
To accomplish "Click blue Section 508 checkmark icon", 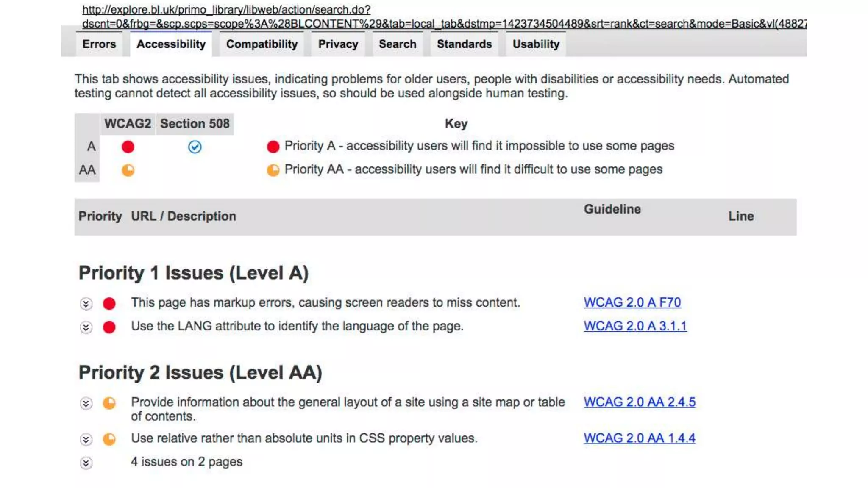I will coord(195,147).
